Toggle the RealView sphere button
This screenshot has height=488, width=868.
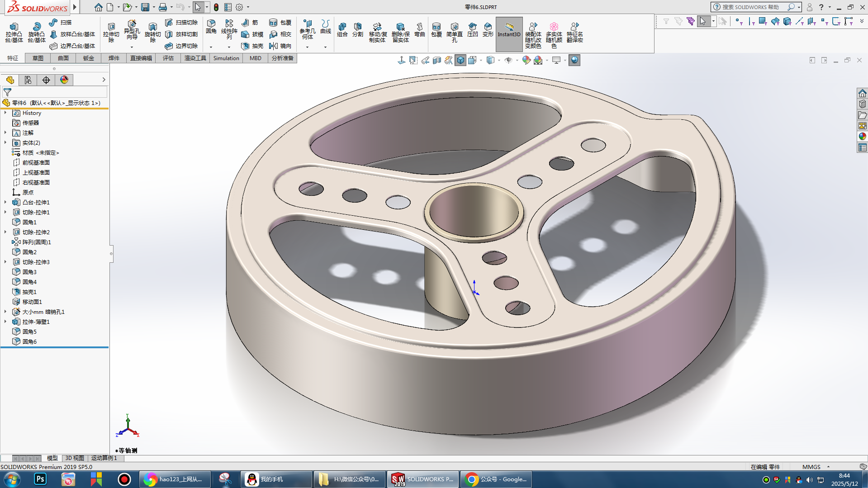pos(574,60)
